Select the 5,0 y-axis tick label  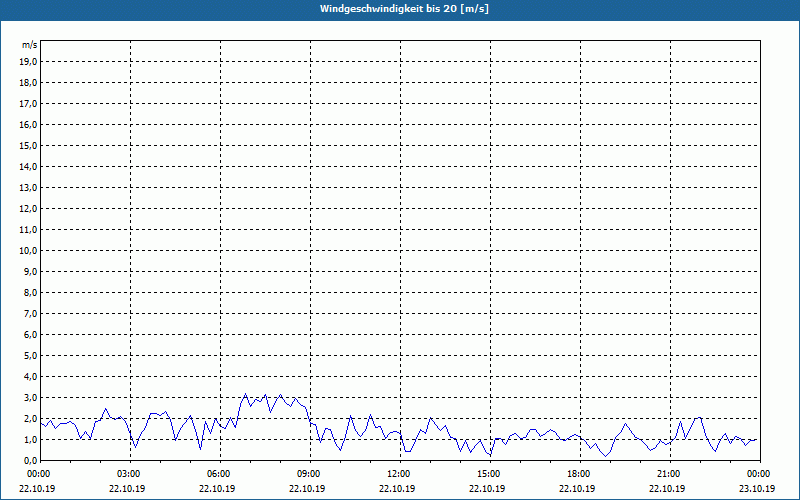[x=31, y=356]
